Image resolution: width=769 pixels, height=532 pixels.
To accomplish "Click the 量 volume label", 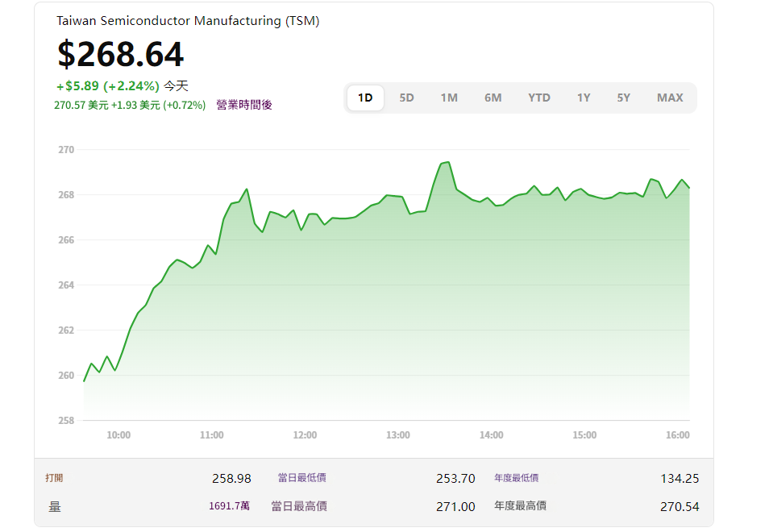I will (x=55, y=506).
